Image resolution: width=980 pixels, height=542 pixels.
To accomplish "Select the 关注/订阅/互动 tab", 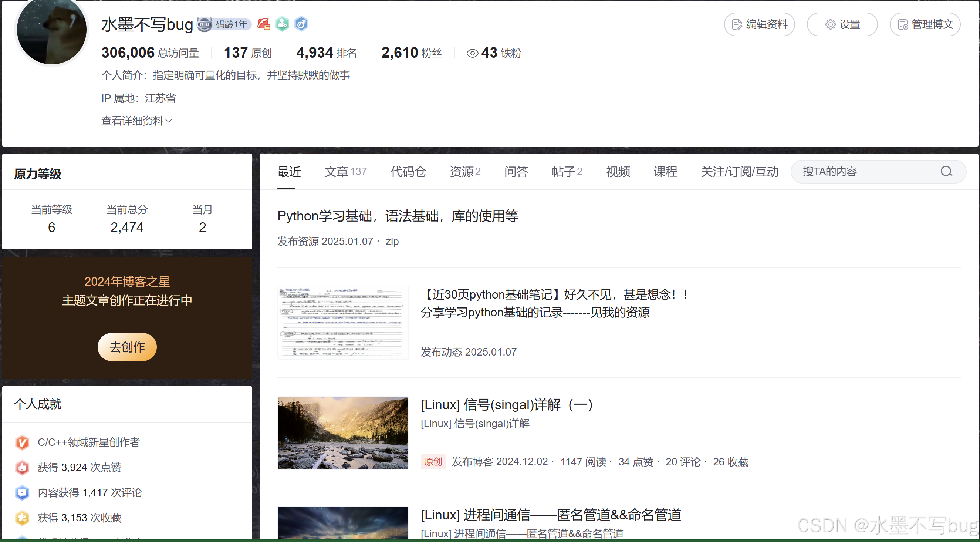I will (739, 172).
